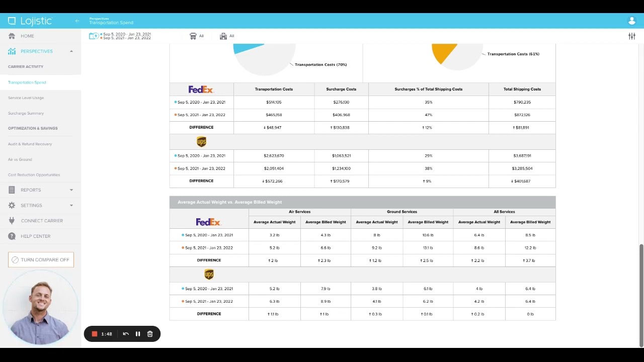Open the Connect Carrier label
Screen dimensions: 644x362
tap(42, 221)
